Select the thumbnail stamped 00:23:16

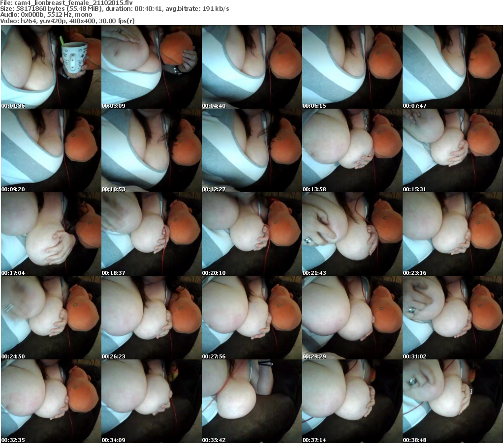point(453,234)
